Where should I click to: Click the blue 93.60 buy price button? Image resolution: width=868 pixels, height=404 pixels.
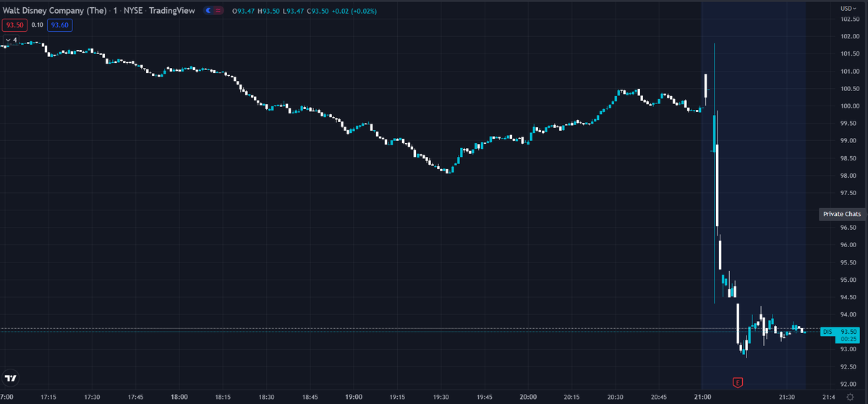(x=59, y=25)
